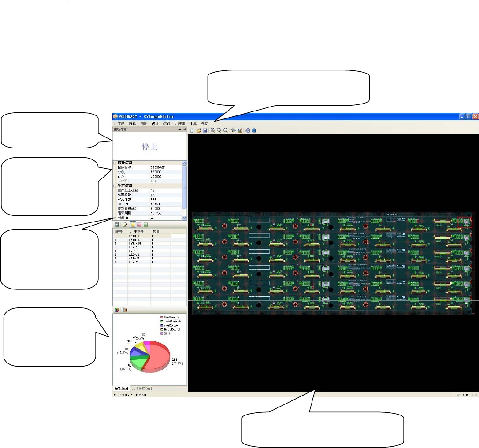The width and height of the screenshot is (479, 448).
Task: Open the 工具 menu
Action: tap(193, 123)
